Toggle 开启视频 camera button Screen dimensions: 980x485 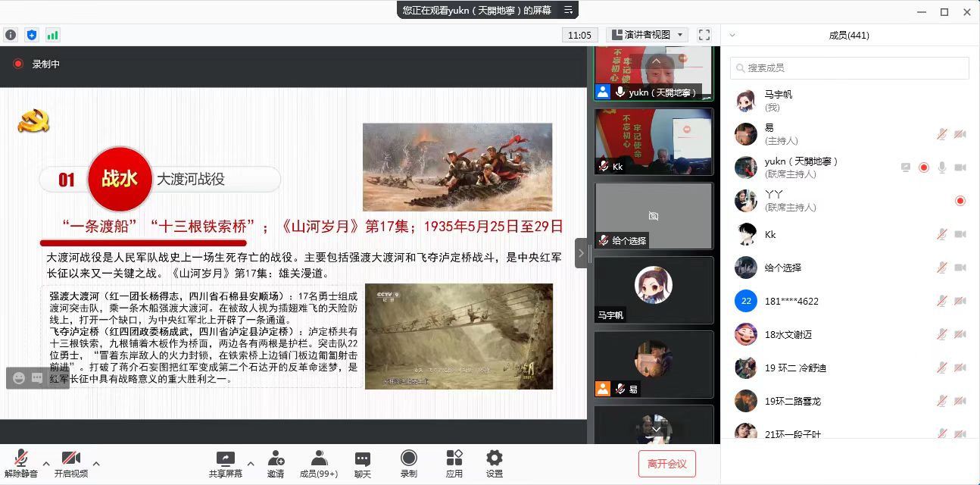(71, 463)
